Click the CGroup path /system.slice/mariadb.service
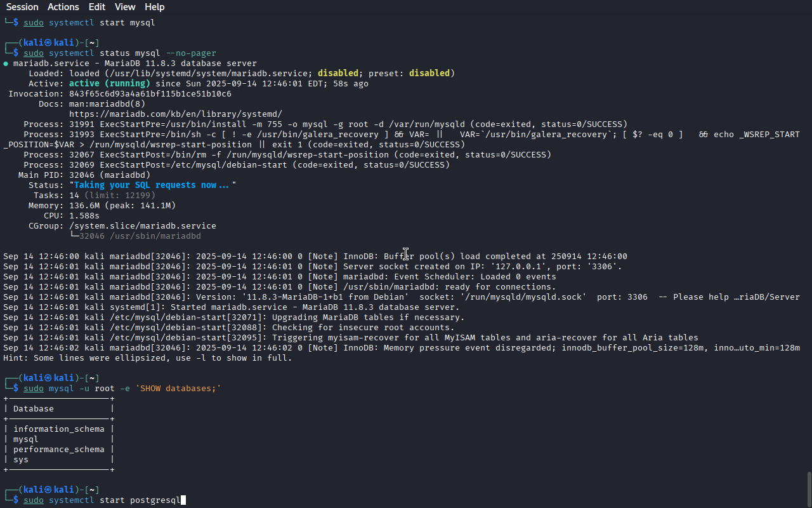 click(x=143, y=225)
